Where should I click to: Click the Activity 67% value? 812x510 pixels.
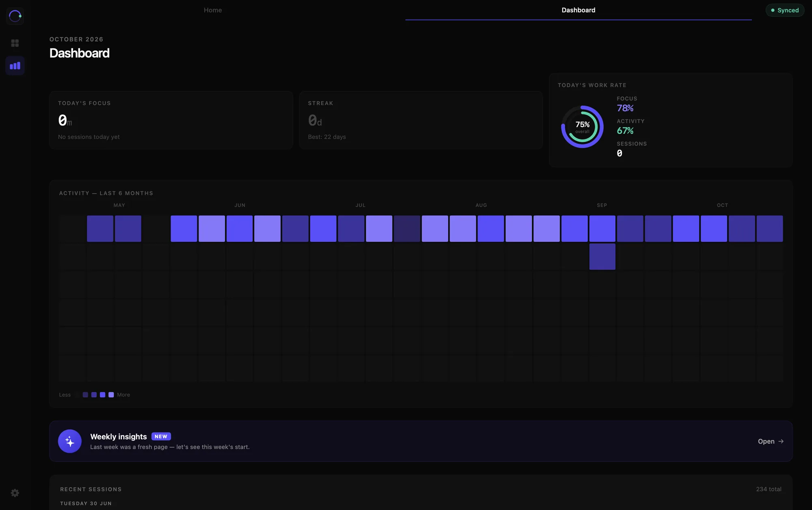tap(625, 131)
